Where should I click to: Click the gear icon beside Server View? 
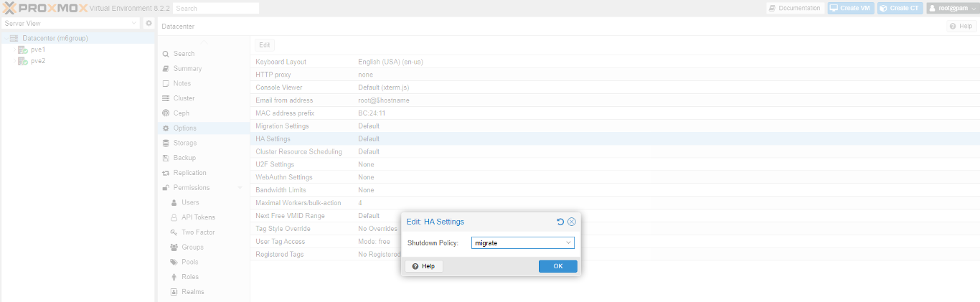[149, 23]
